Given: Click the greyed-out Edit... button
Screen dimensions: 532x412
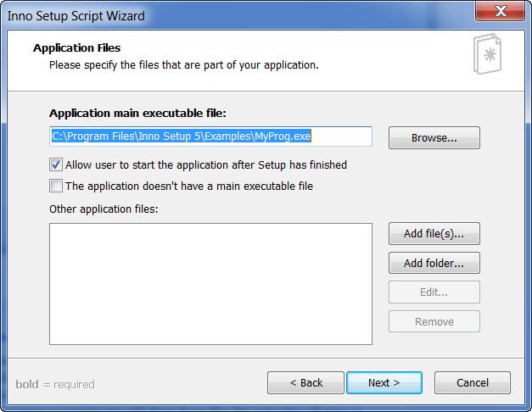Looking at the screenshot, I should click(x=434, y=292).
